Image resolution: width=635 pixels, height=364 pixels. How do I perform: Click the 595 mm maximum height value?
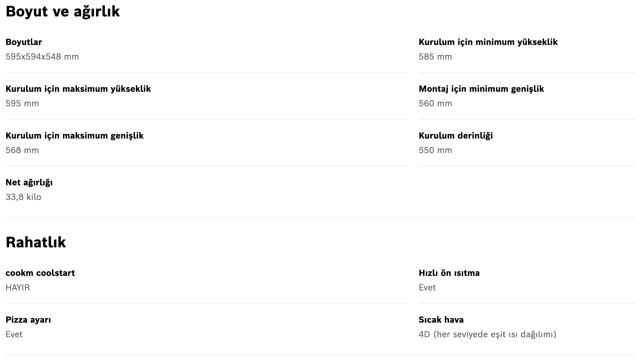(x=22, y=104)
